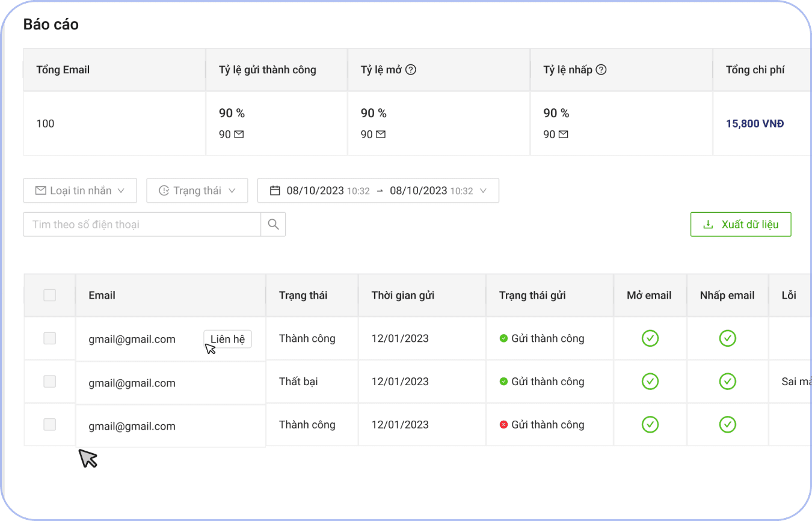Click red error status icon in third row
The image size is (812, 521).
(x=504, y=425)
